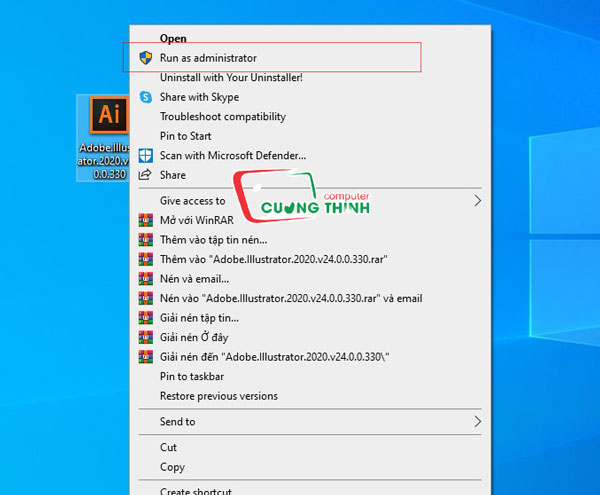Select Copy from the context menu
The width and height of the screenshot is (600, 495).
[310, 467]
